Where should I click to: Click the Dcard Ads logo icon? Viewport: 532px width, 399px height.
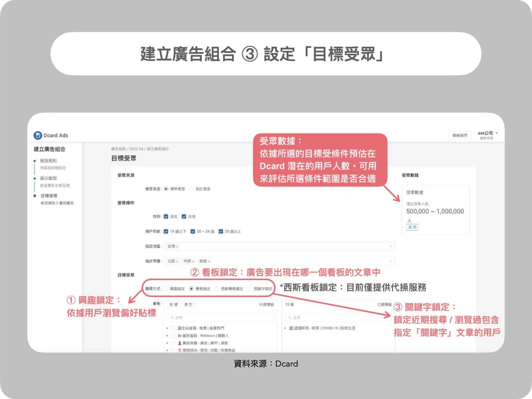tap(38, 135)
